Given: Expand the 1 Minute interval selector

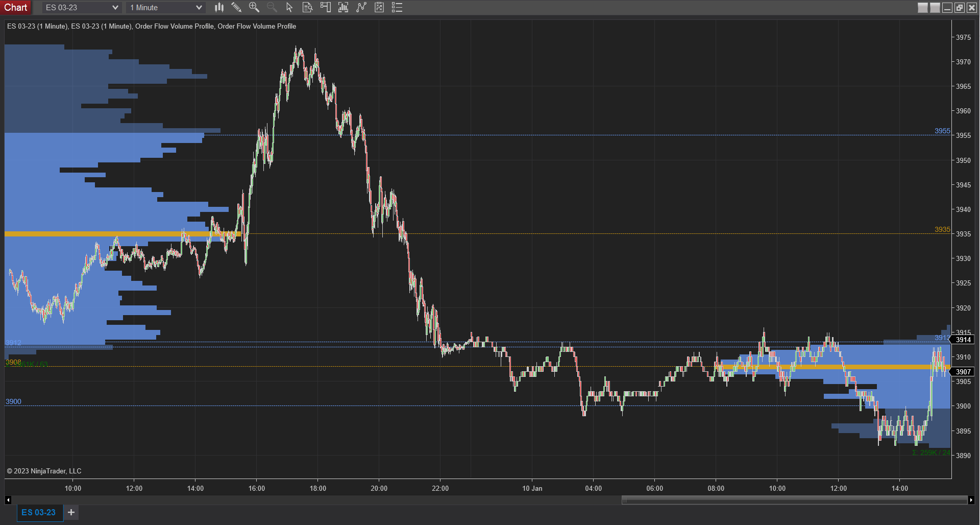Looking at the screenshot, I should 166,8.
